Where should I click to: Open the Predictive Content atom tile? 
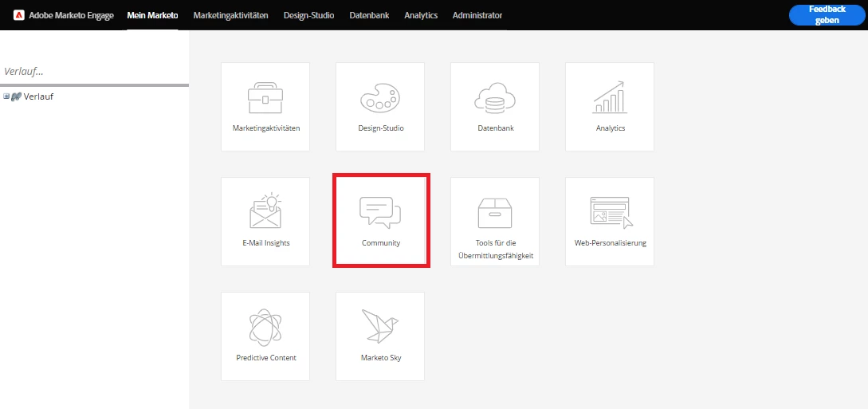265,336
